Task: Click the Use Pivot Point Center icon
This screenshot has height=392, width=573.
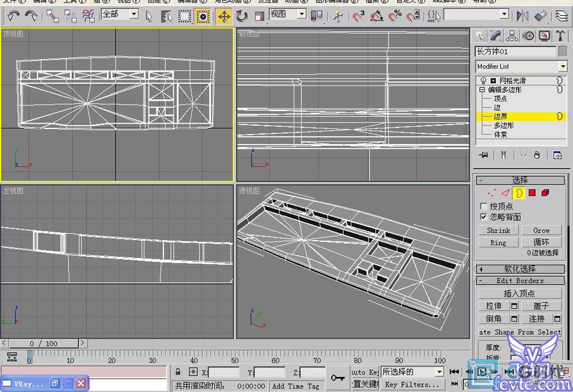Action: pos(317,16)
